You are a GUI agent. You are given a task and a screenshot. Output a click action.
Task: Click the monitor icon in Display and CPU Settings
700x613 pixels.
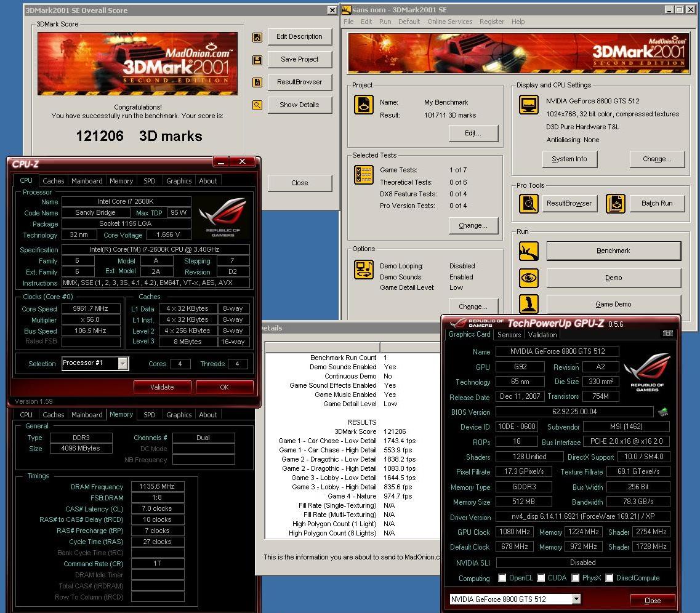coord(529,105)
